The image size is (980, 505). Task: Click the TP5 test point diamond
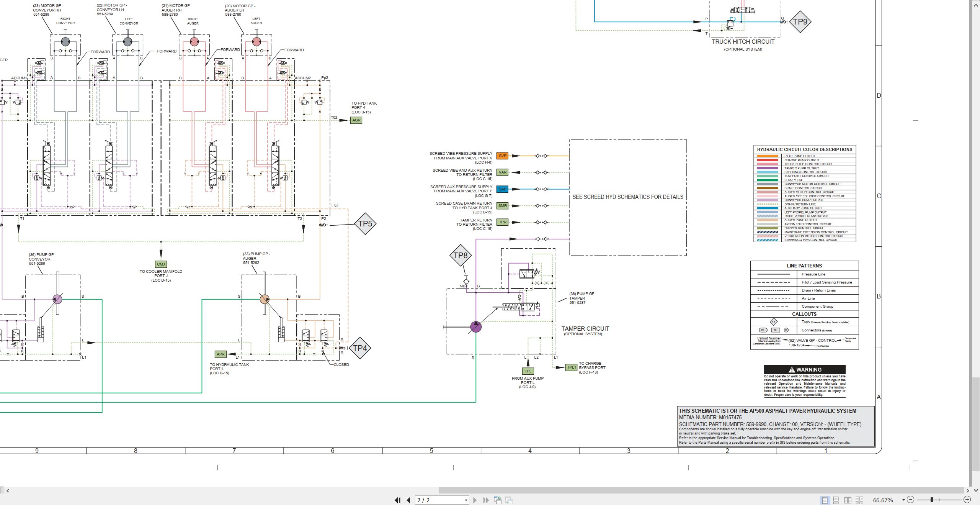(x=365, y=224)
